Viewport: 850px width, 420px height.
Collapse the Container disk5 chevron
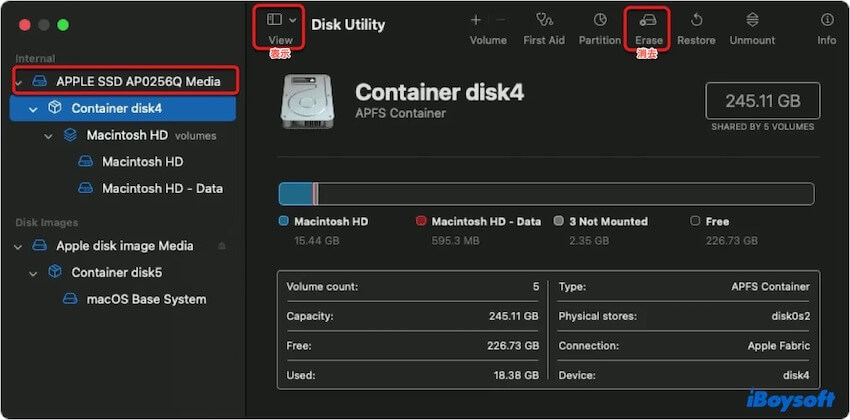click(33, 273)
